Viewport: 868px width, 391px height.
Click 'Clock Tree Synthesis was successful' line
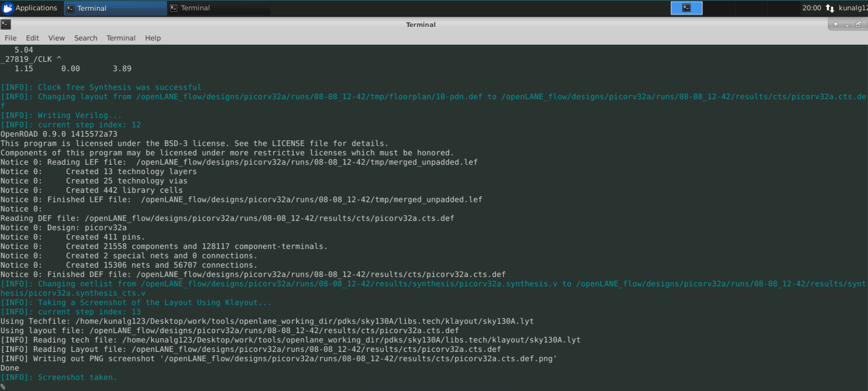coord(101,87)
